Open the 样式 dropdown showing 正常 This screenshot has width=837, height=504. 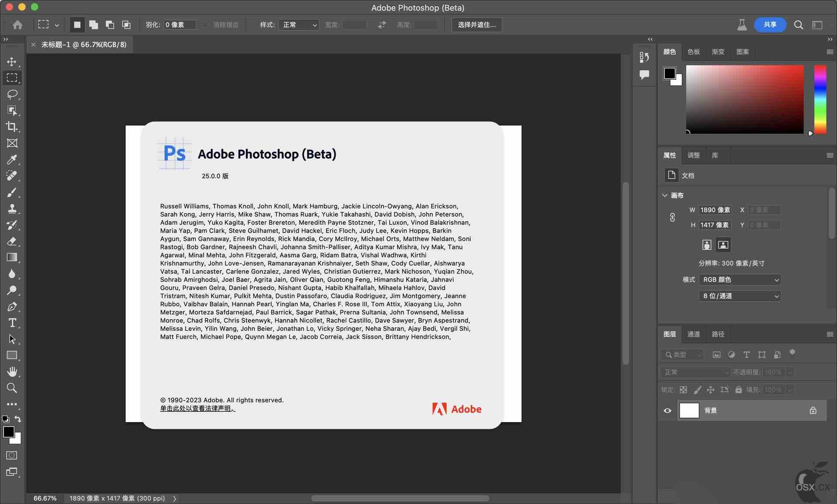click(299, 25)
